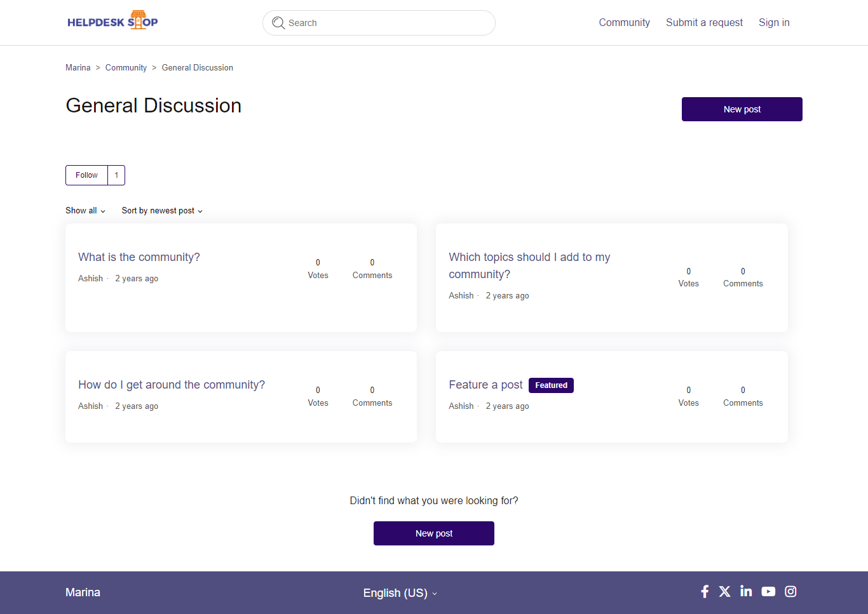
Task: Open the Facebook social icon
Action: coord(705,592)
